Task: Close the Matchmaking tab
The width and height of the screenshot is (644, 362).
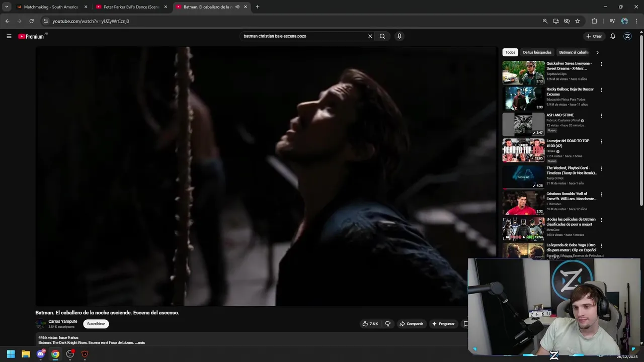Action: [x=86, y=7]
